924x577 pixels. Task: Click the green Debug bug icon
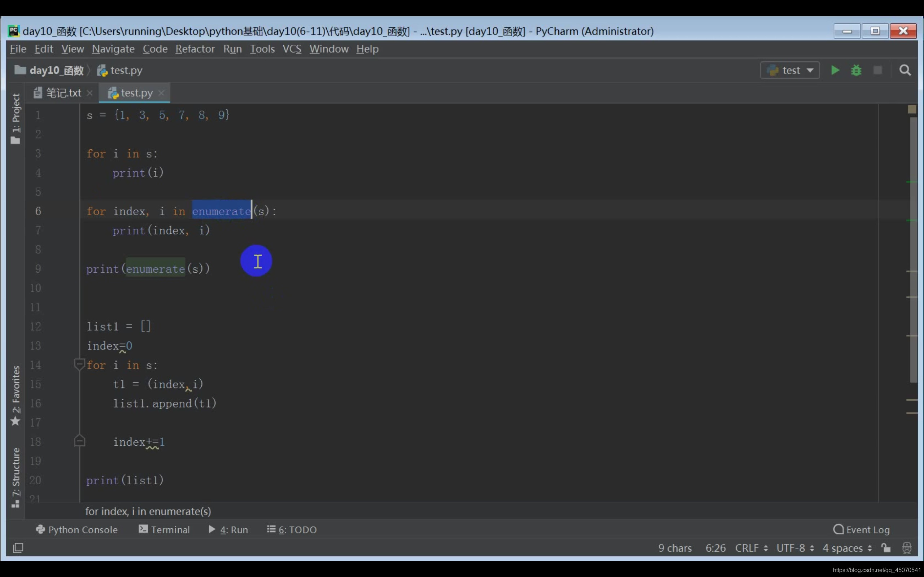point(856,70)
